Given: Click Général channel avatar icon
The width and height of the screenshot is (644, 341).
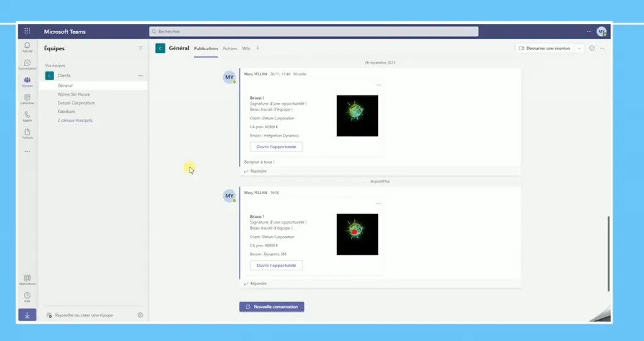Looking at the screenshot, I should (x=160, y=48).
